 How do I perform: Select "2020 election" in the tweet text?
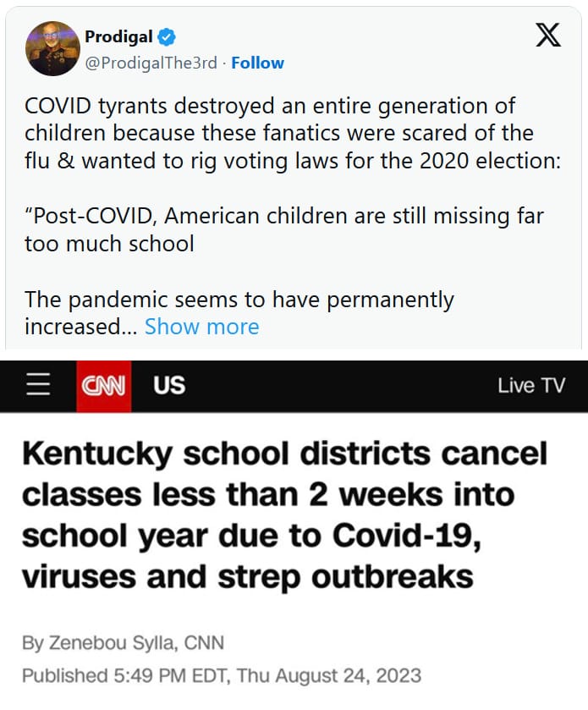487,161
